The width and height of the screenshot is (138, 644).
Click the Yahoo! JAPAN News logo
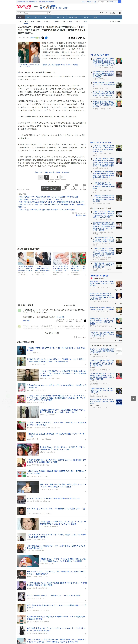click(27, 7)
